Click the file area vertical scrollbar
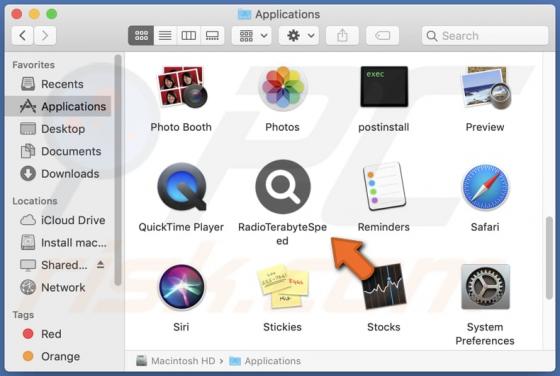 (549, 258)
